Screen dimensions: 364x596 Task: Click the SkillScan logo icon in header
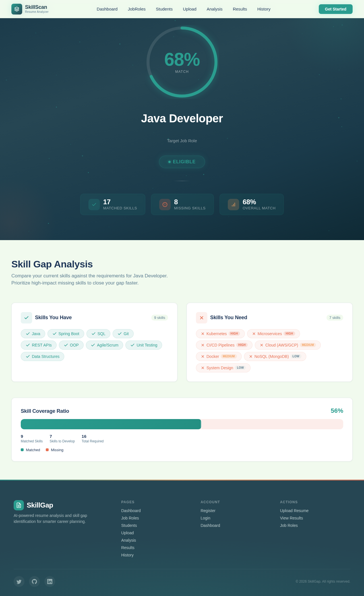(17, 9)
